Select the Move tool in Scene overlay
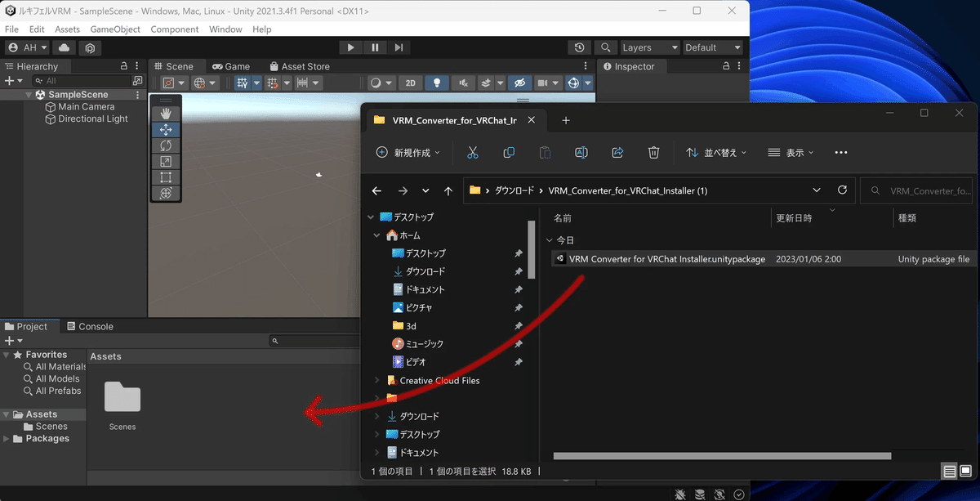The image size is (980, 501). [166, 129]
